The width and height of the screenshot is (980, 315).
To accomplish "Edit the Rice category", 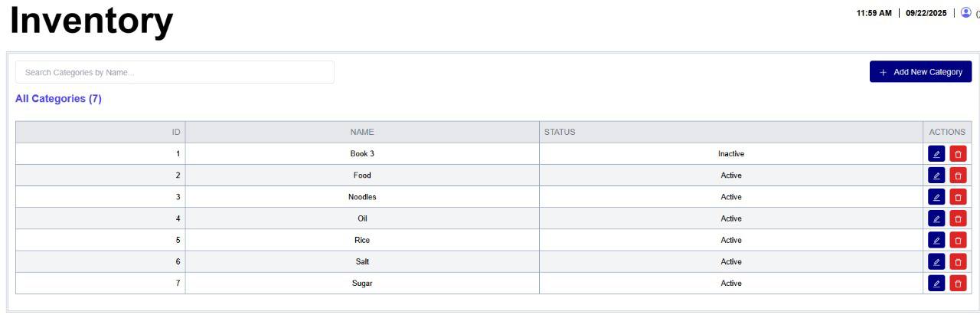I will (x=936, y=240).
